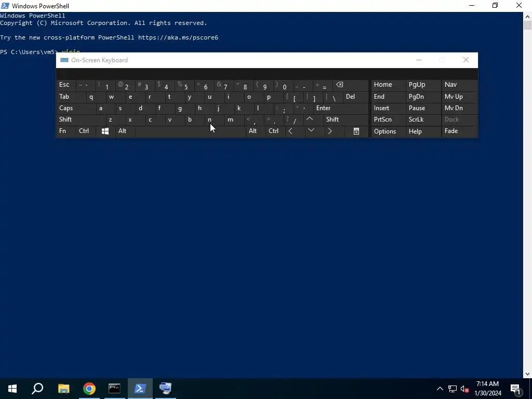Tap the backslash key
532x399 pixels.
coord(333,97)
